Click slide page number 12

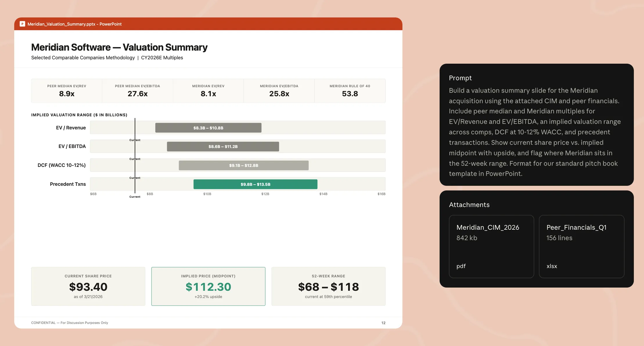[x=384, y=323]
